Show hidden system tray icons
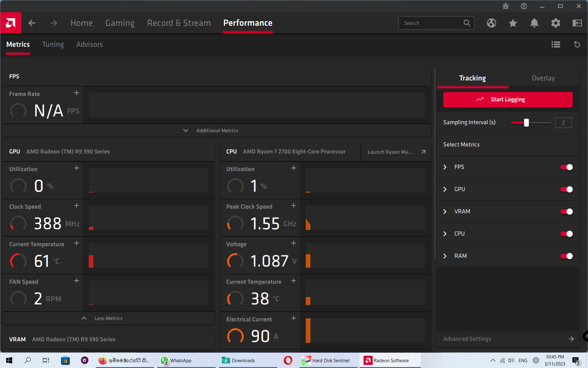Image resolution: width=588 pixels, height=368 pixels. tap(493, 360)
